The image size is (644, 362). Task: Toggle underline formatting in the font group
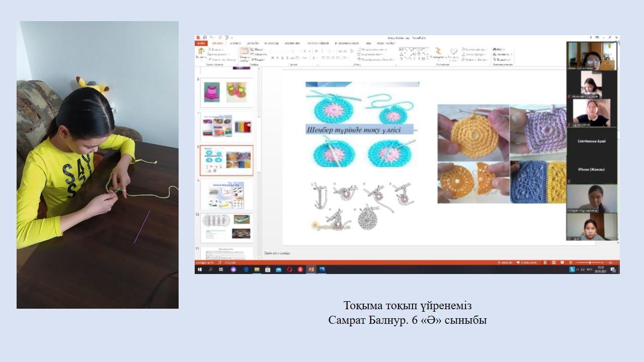click(282, 58)
